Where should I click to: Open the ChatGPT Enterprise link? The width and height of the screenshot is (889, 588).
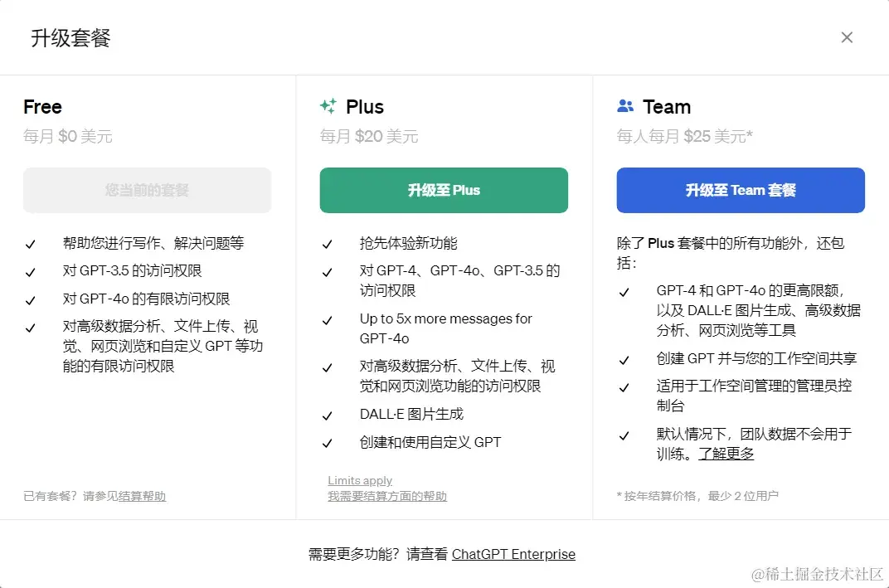tap(513, 554)
